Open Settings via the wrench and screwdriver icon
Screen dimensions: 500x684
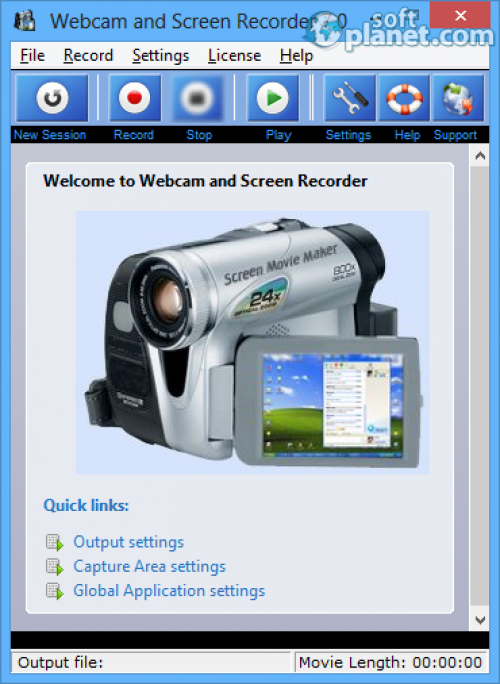349,98
